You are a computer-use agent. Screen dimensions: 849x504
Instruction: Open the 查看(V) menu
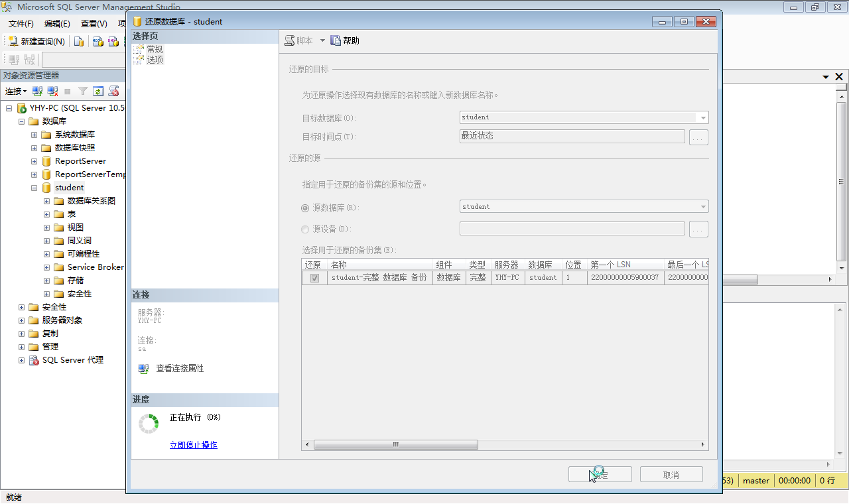tap(94, 24)
